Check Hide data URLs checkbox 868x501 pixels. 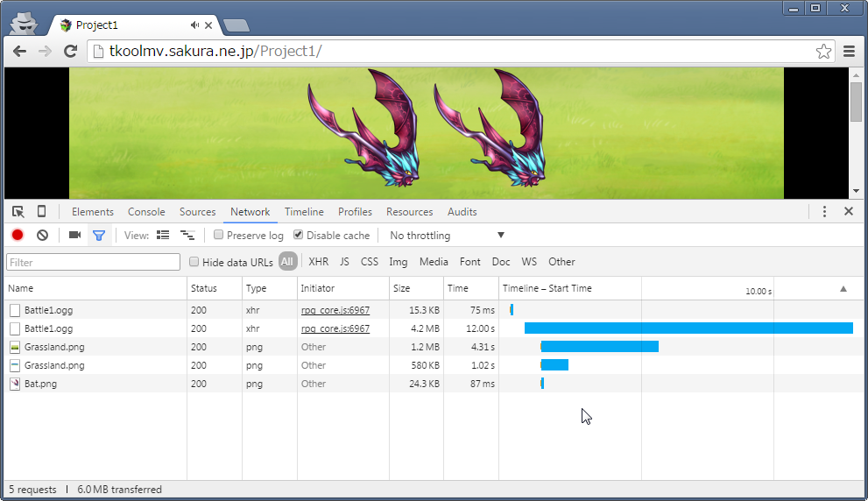tap(194, 262)
